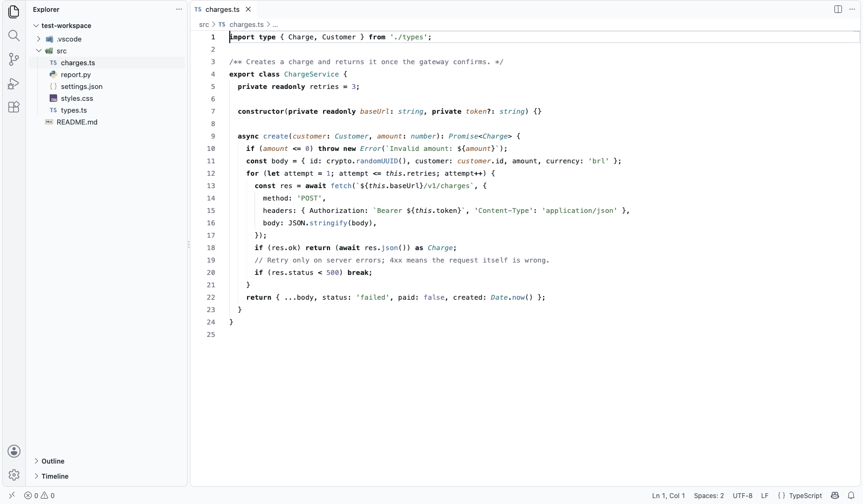Viewport: 863px width, 504px height.
Task: Select charges.ts in the file tree
Action: 107,63
